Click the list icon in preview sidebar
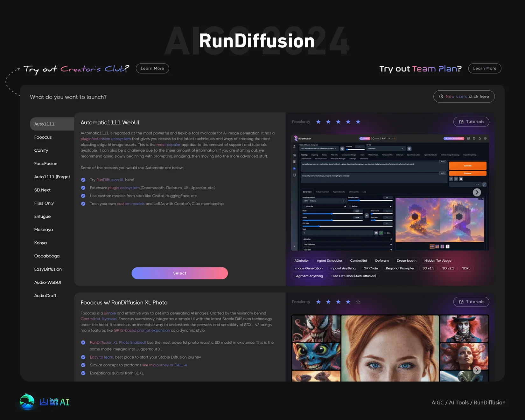Image resolution: width=525 pixels, height=420 pixels. point(294,162)
